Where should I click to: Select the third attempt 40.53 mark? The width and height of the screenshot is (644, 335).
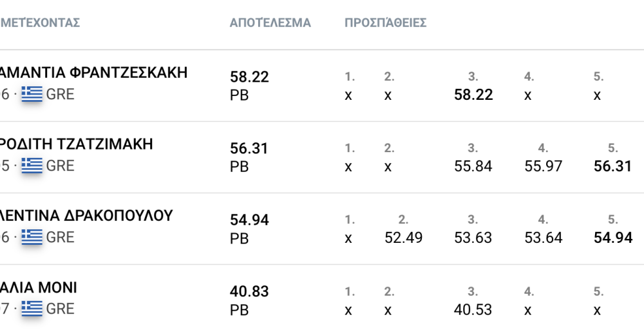point(473,310)
